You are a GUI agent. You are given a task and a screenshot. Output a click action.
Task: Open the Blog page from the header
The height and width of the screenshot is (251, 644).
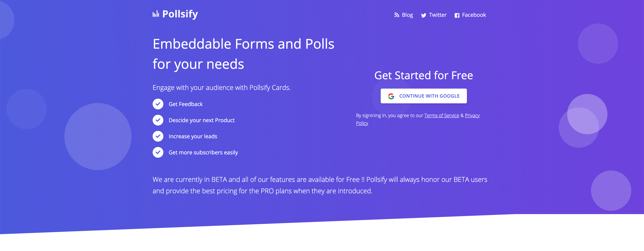point(408,15)
